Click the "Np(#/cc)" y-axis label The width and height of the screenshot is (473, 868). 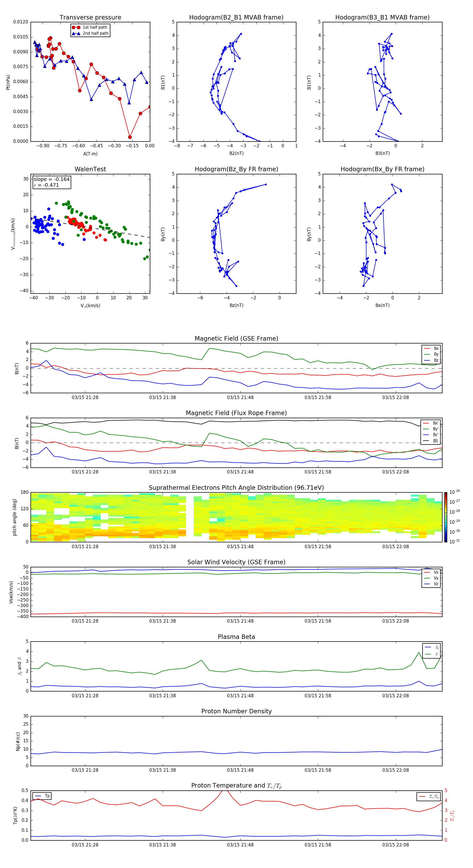click(18, 741)
